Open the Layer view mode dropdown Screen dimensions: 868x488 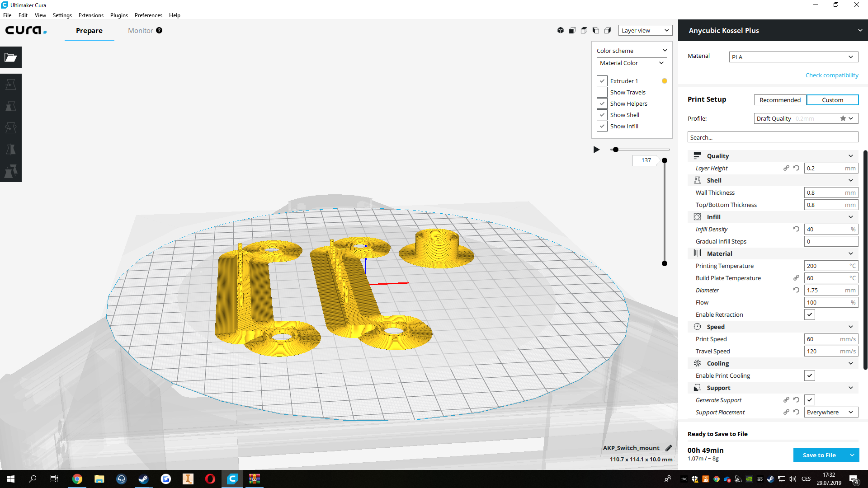point(645,30)
